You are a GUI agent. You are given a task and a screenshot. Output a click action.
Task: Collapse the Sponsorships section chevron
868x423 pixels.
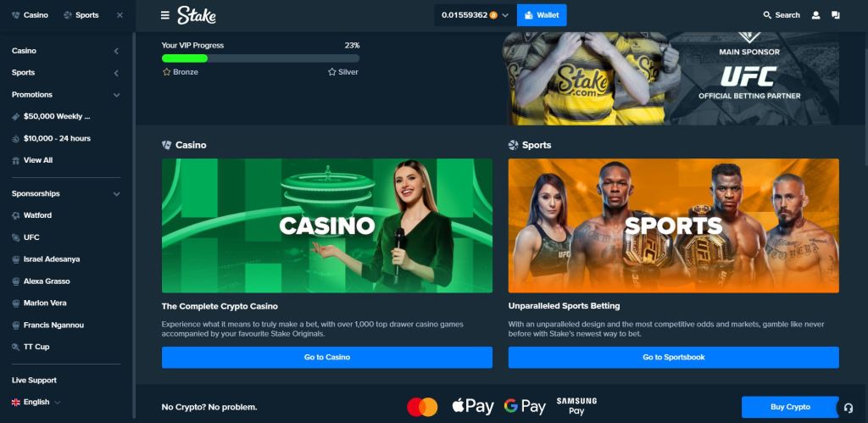116,194
